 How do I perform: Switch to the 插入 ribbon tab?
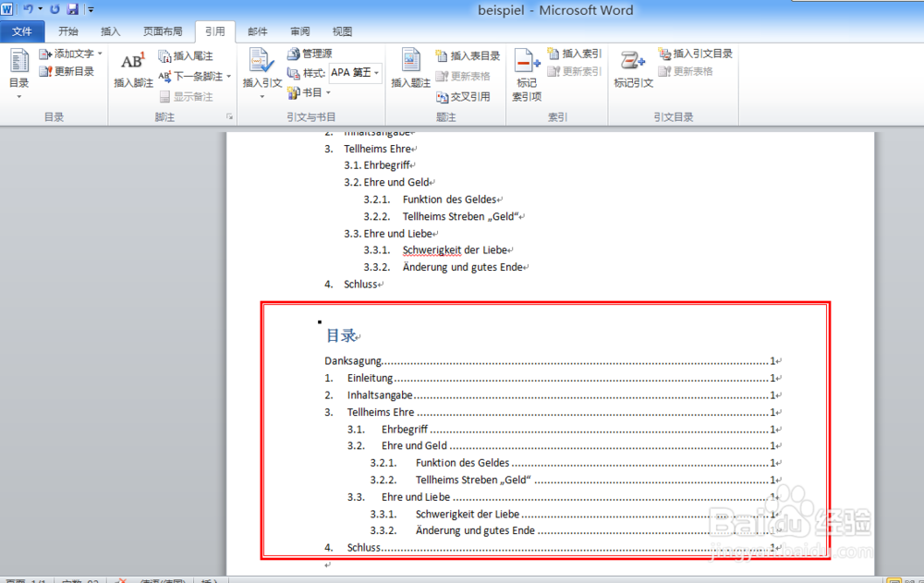coord(110,30)
